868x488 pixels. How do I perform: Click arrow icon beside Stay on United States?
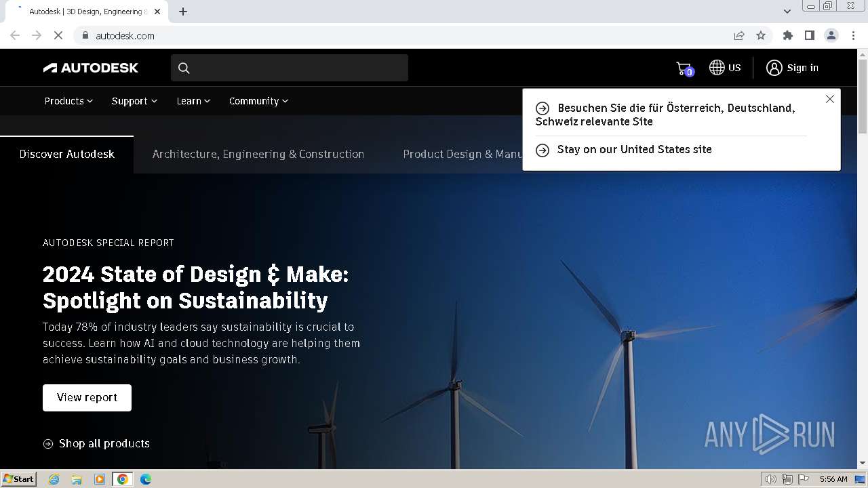point(542,150)
